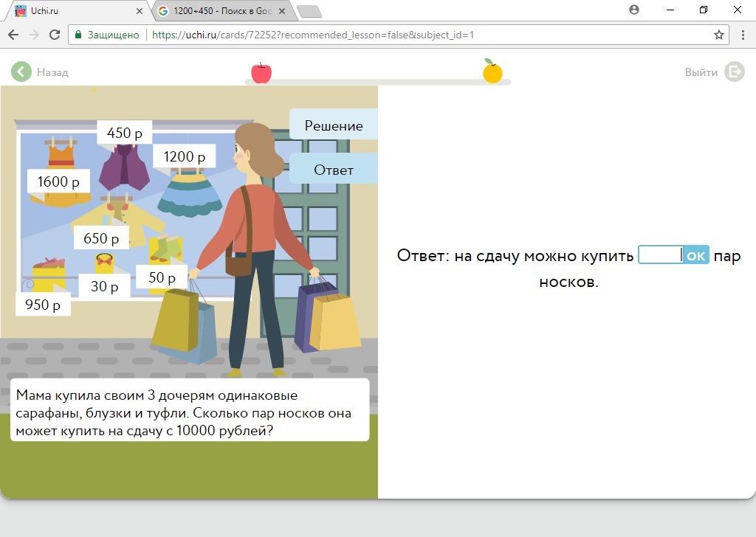Click the browser back arrow

(x=13, y=35)
